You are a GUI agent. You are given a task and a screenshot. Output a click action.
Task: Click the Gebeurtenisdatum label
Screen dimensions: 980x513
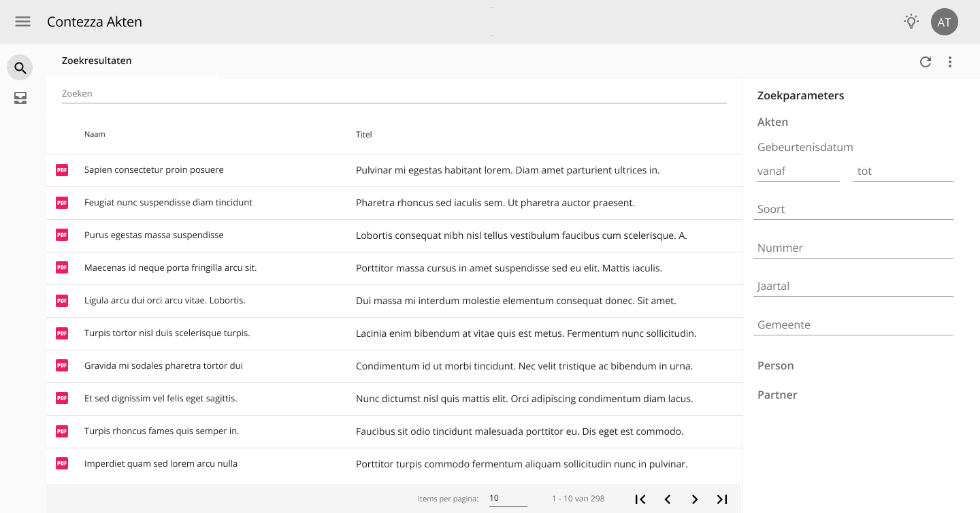pyautogui.click(x=805, y=147)
